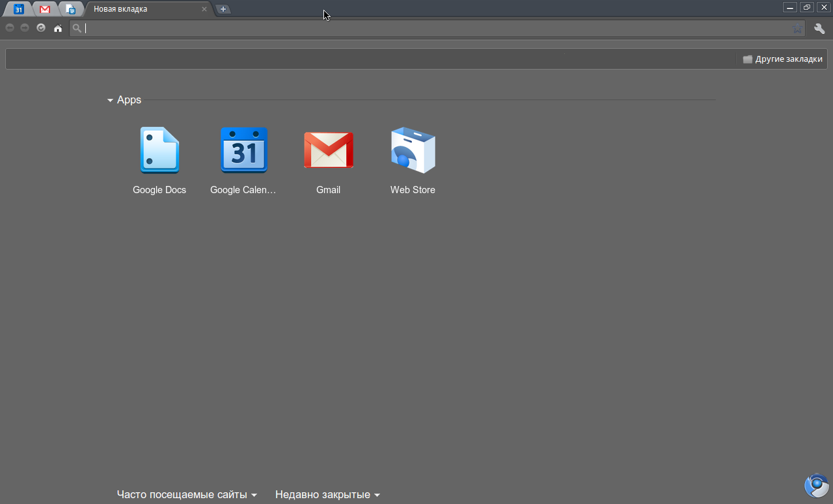The image size is (833, 504).
Task: Launch the Google Calendar app
Action: point(244,151)
